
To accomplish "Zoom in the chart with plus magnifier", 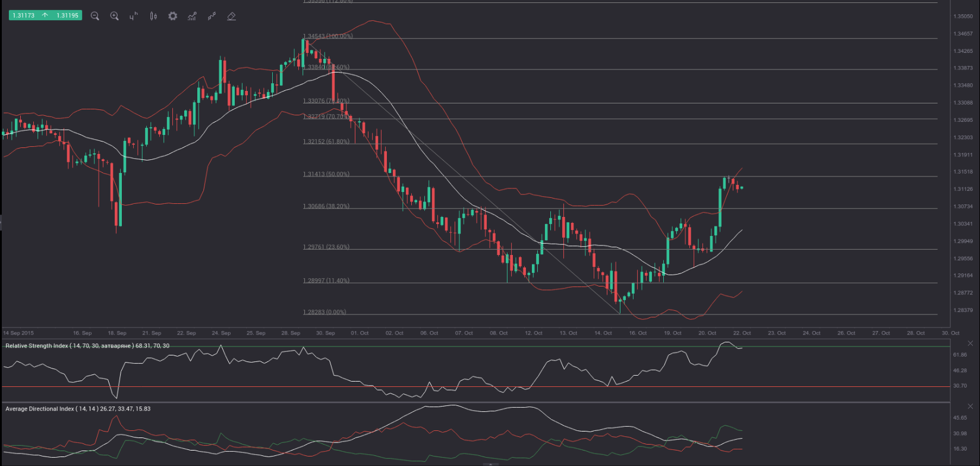I will coord(114,16).
